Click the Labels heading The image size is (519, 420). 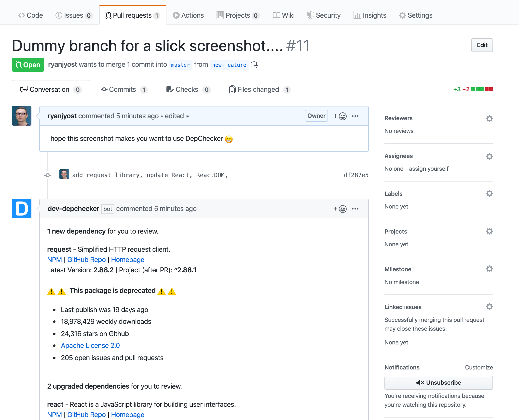[393, 194]
